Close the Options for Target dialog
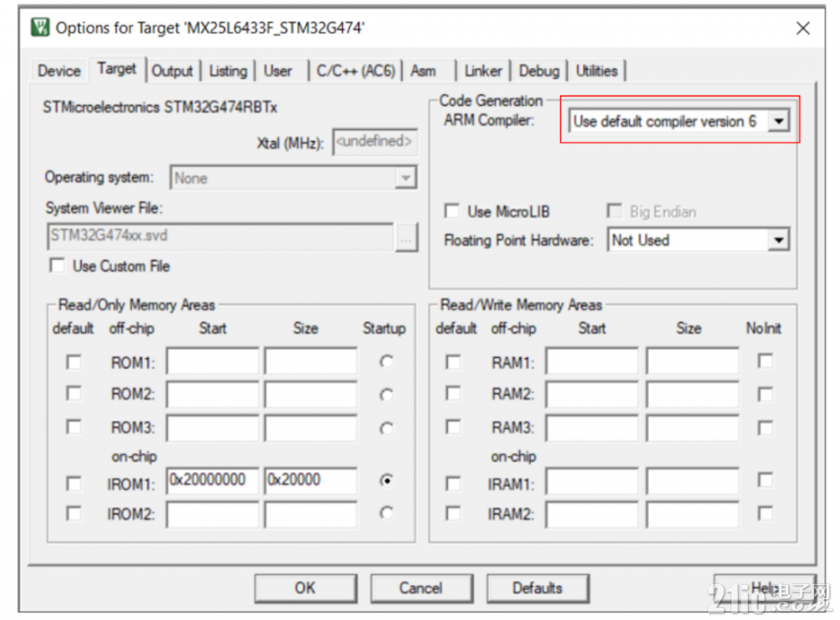840x620 pixels. click(802, 28)
